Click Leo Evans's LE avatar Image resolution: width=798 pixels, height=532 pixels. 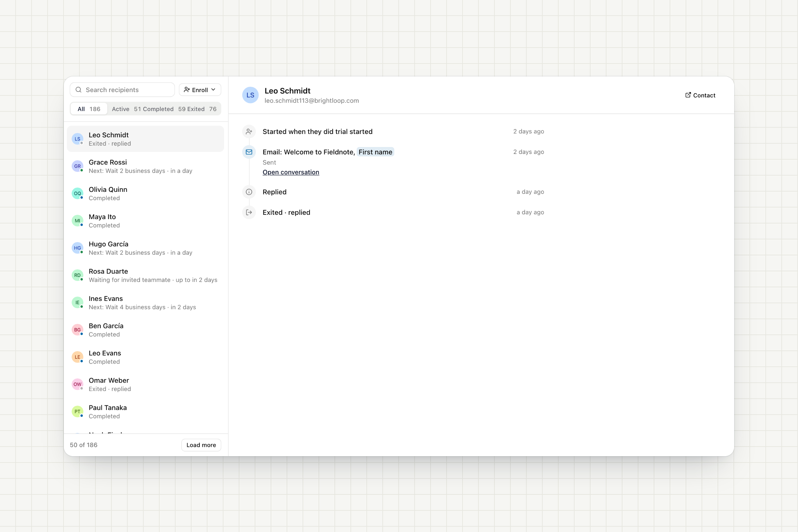pos(77,357)
